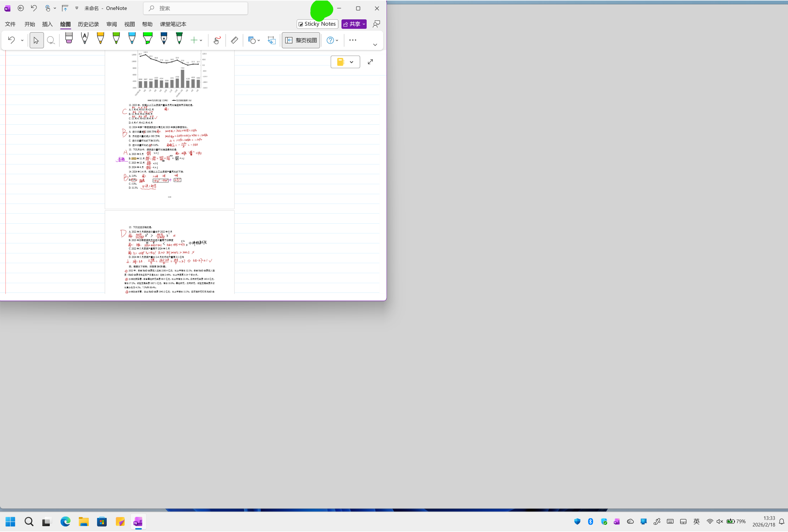Switch to the 插入 tab
The width and height of the screenshot is (788, 532).
47,24
